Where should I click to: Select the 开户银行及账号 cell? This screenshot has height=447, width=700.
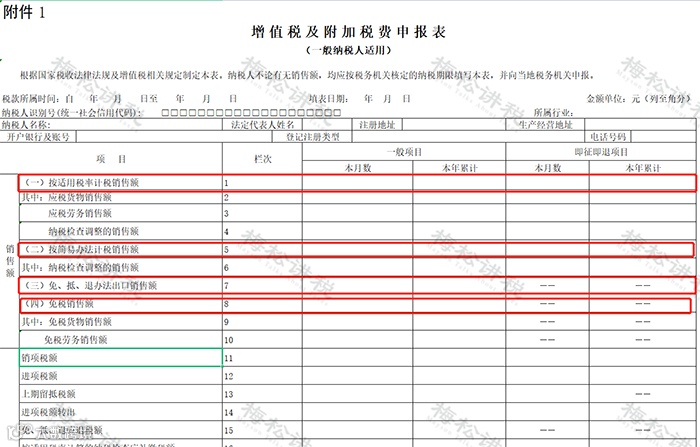click(38, 137)
